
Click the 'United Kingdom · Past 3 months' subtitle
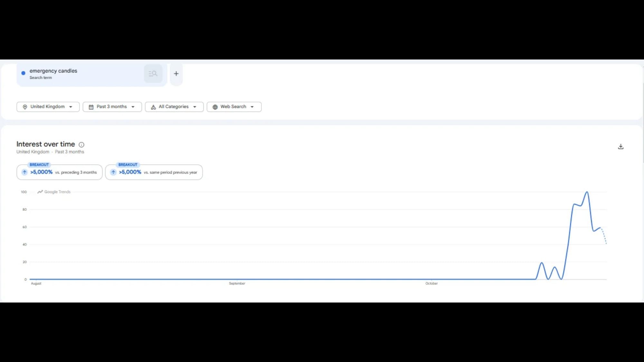(50, 152)
